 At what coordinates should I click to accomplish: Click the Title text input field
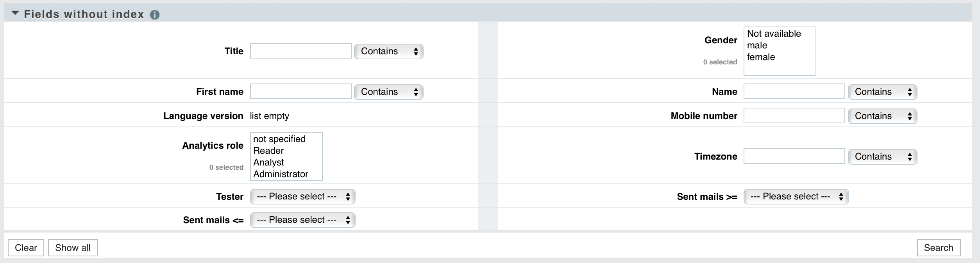[x=300, y=51]
